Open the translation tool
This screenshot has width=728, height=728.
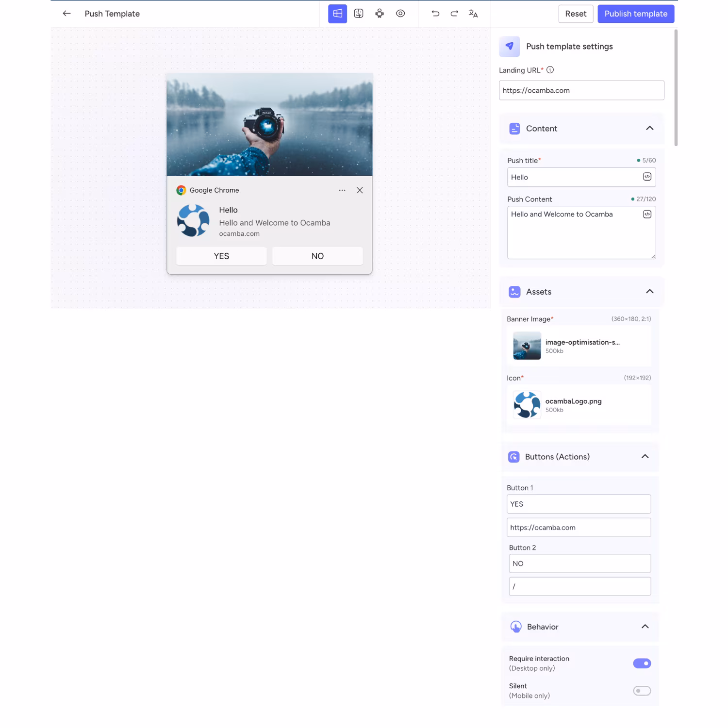click(473, 14)
